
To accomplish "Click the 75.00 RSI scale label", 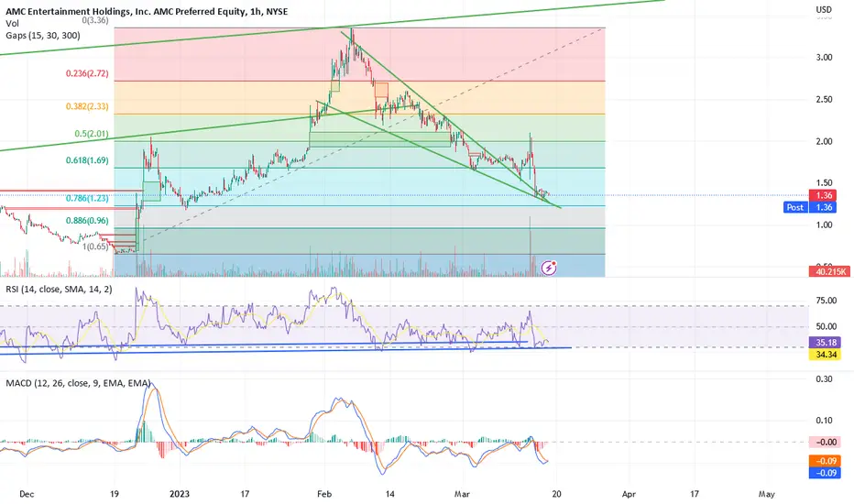I will tap(827, 301).
